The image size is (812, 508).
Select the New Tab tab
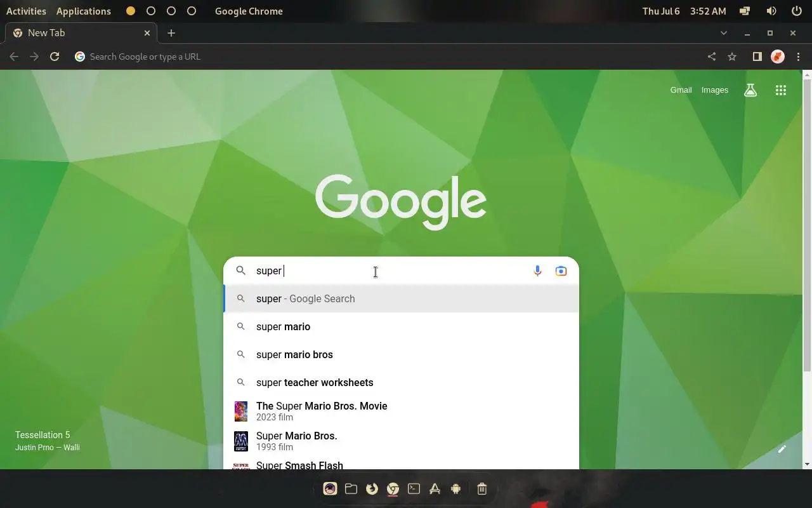click(x=81, y=33)
